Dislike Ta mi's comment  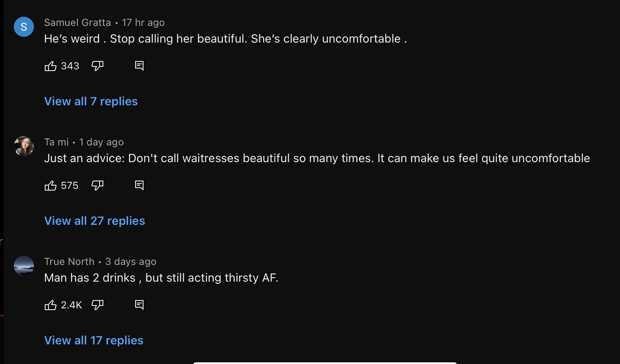click(97, 186)
